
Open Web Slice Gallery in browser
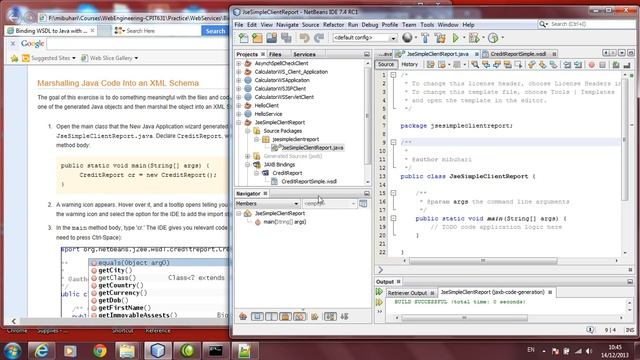coord(110,58)
